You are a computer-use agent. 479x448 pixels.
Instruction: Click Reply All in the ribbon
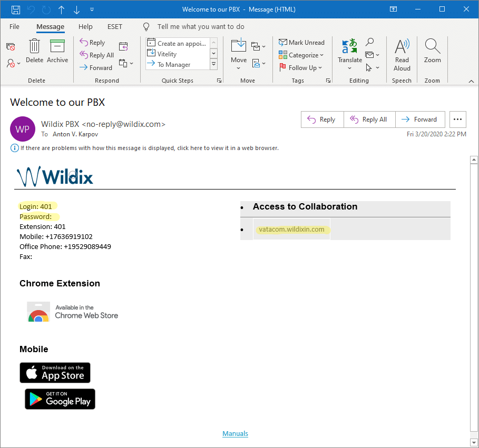coord(96,55)
